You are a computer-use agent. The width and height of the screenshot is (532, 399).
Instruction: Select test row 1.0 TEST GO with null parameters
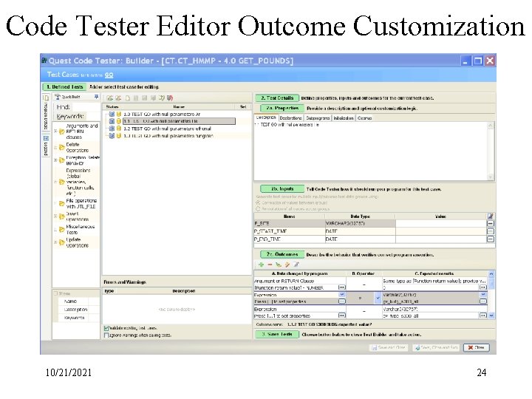pyautogui.click(x=162, y=114)
